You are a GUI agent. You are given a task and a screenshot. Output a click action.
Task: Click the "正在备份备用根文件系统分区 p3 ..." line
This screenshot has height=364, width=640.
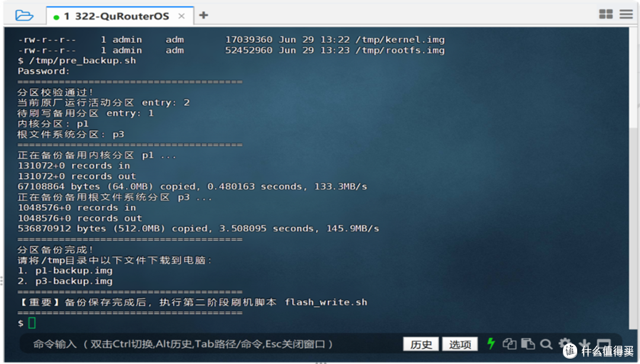(115, 197)
